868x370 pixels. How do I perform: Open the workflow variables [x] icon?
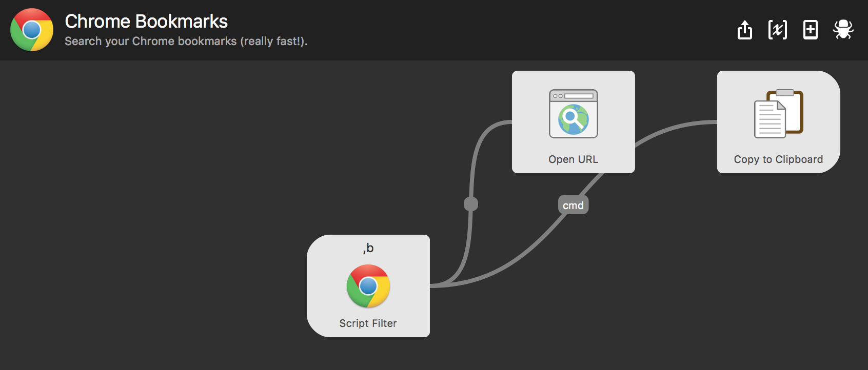tap(778, 30)
